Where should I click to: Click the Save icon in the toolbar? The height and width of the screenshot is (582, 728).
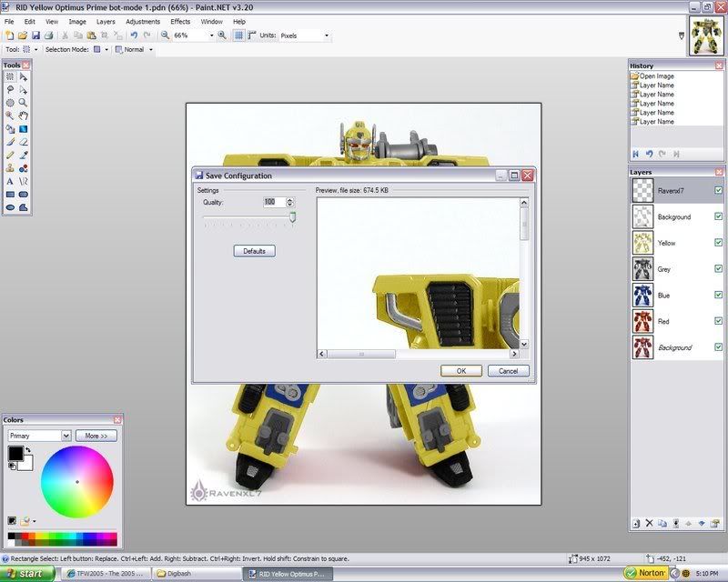(x=35, y=35)
